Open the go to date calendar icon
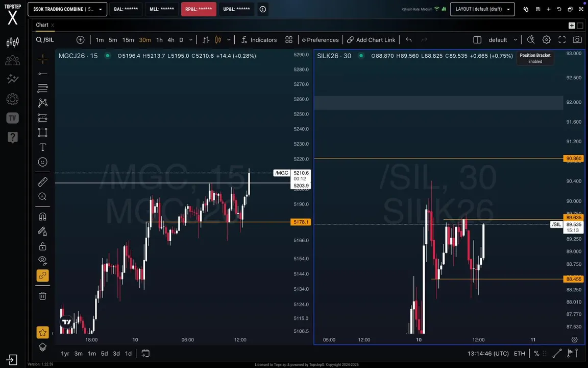The image size is (588, 368). (145, 353)
